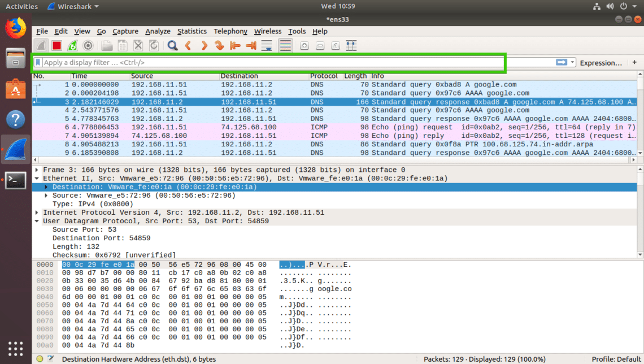This screenshot has height=364, width=644.
Task: Focus the display filter input field
Action: click(x=282, y=63)
